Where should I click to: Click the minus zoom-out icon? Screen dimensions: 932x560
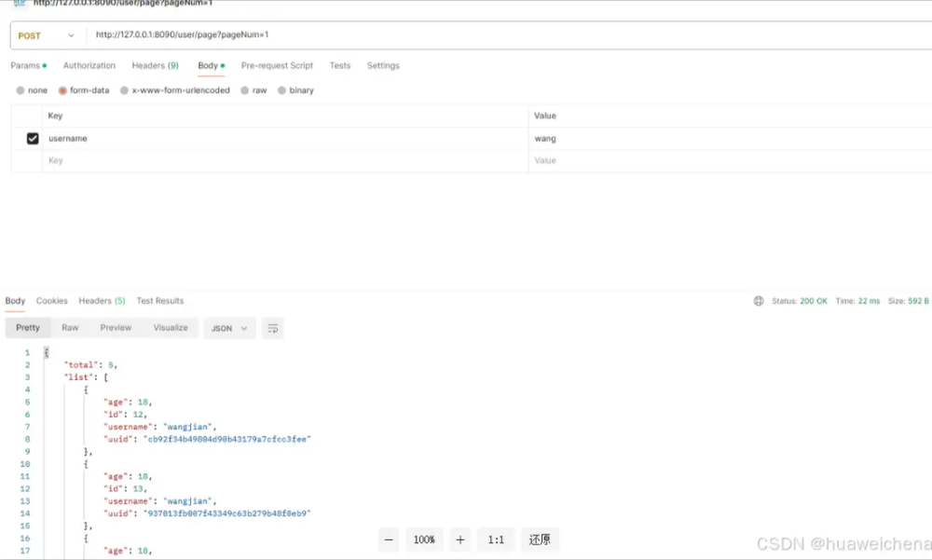[x=389, y=540]
